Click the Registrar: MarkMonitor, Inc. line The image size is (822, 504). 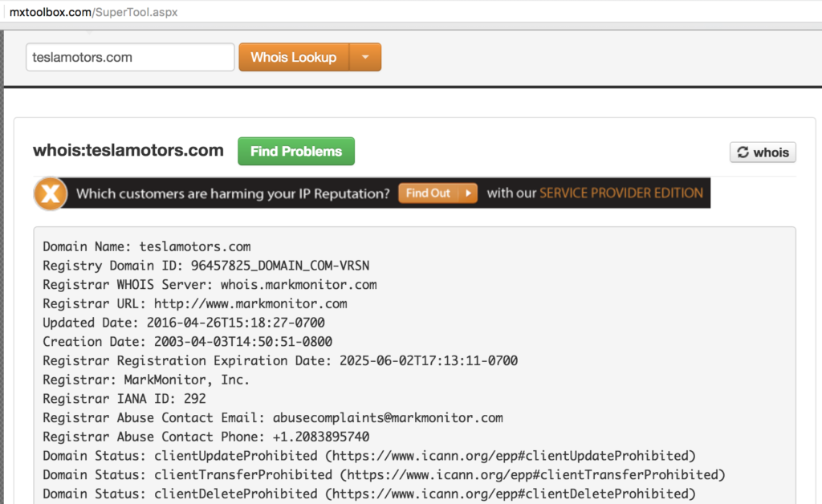[x=146, y=380]
